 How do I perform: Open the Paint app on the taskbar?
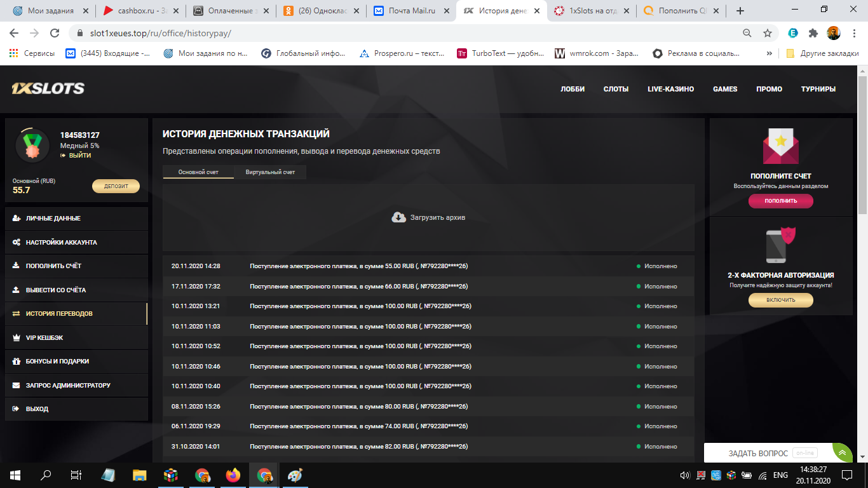[295, 475]
